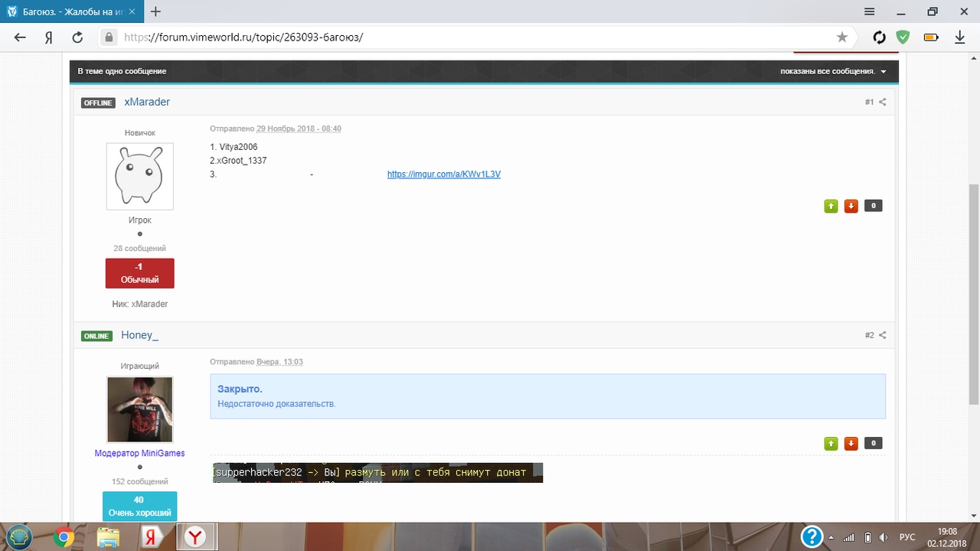Click the #1 post number link
The image size is (980, 551).
point(869,102)
